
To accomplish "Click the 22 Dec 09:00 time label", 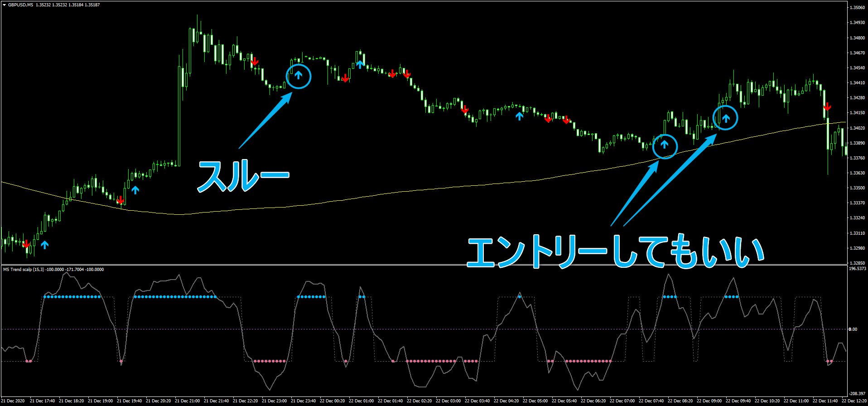I will point(709,401).
